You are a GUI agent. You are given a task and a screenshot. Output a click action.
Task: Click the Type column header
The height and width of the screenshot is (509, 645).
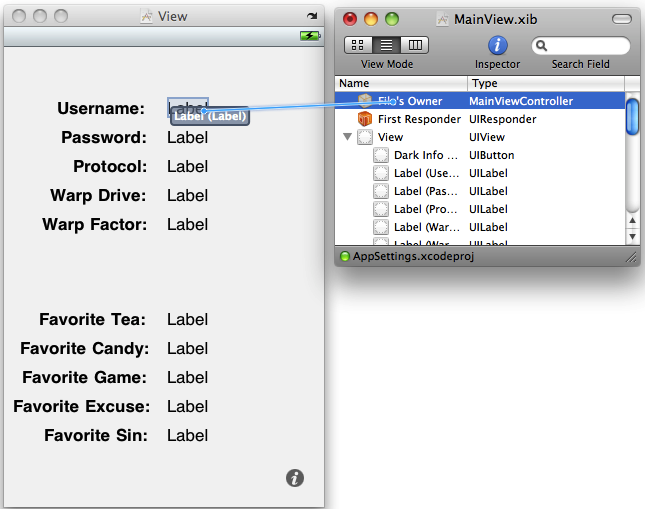coord(546,83)
